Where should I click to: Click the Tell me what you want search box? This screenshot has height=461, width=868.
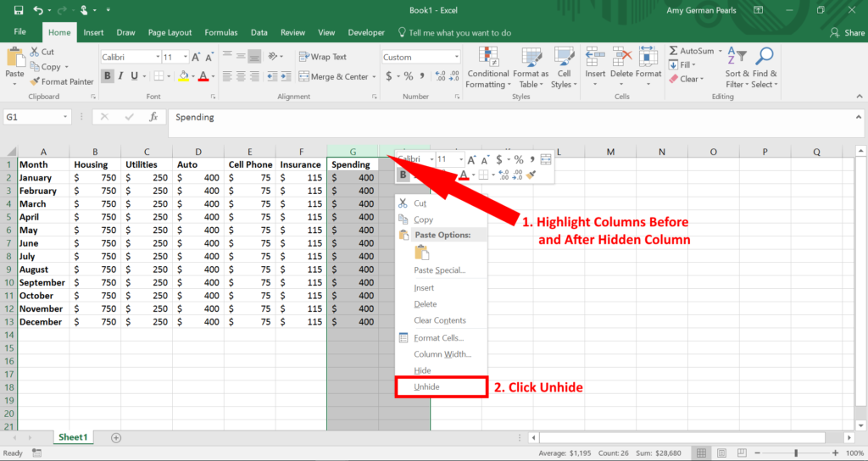459,32
